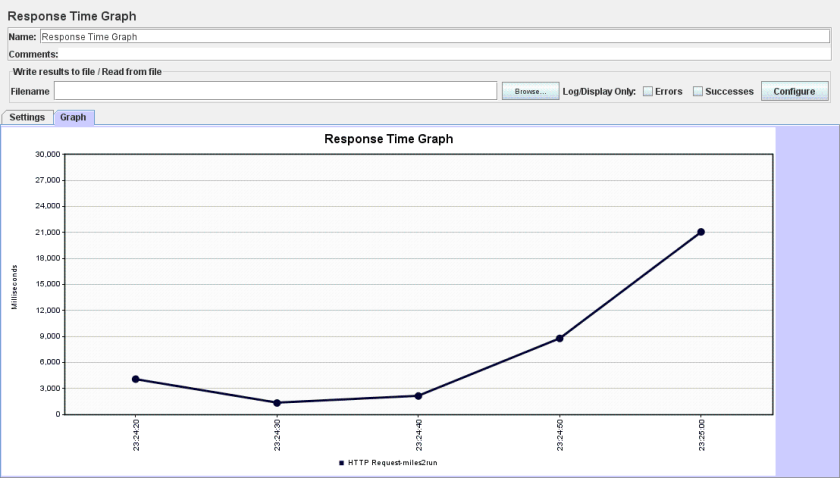Screen dimensions: 840x478
Task: Click the chart title Response Time Graph
Action: [388, 139]
